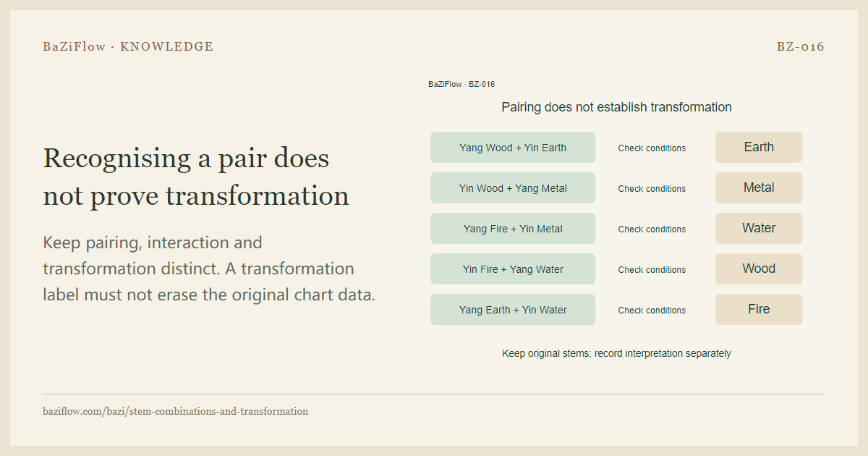Click the 'Wood' result box

759,269
